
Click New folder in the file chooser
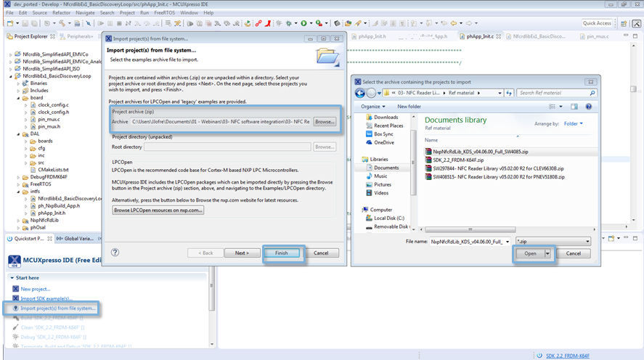[409, 107]
